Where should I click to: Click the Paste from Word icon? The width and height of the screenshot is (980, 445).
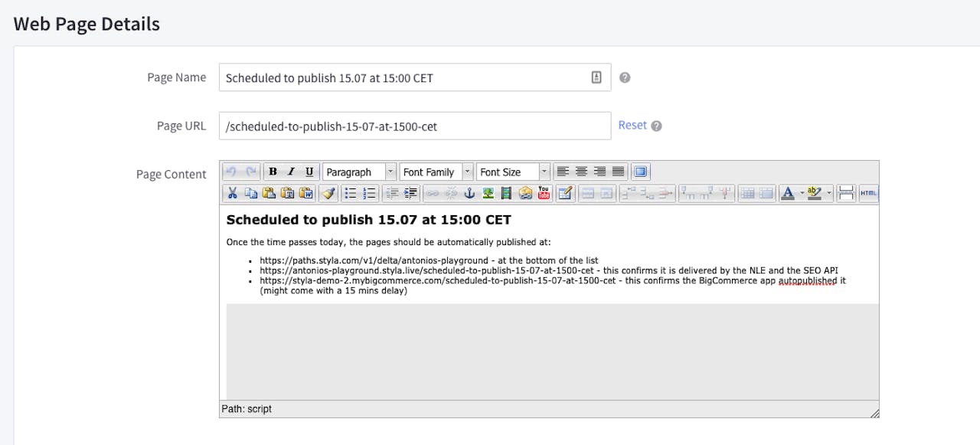click(306, 194)
